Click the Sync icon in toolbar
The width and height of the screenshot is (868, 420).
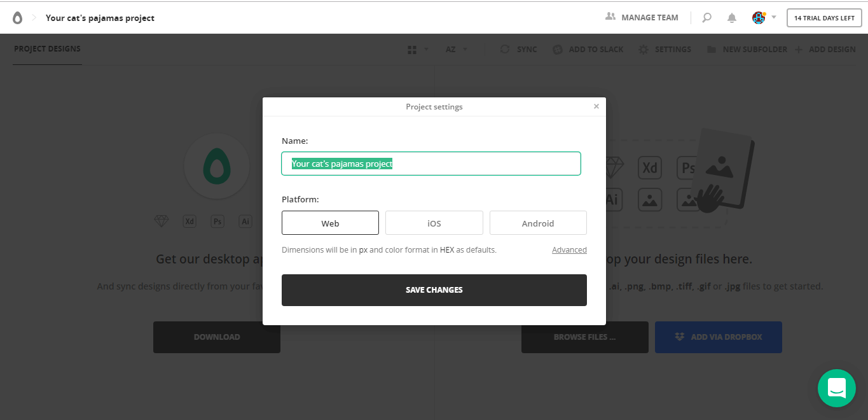pyautogui.click(x=505, y=49)
